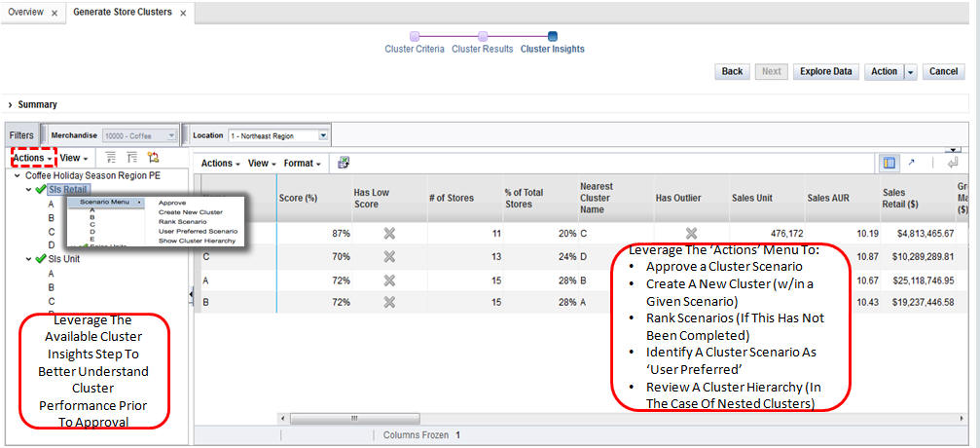Open the tree panel Actions menu
Screen dimensions: 980x448
tap(33, 158)
